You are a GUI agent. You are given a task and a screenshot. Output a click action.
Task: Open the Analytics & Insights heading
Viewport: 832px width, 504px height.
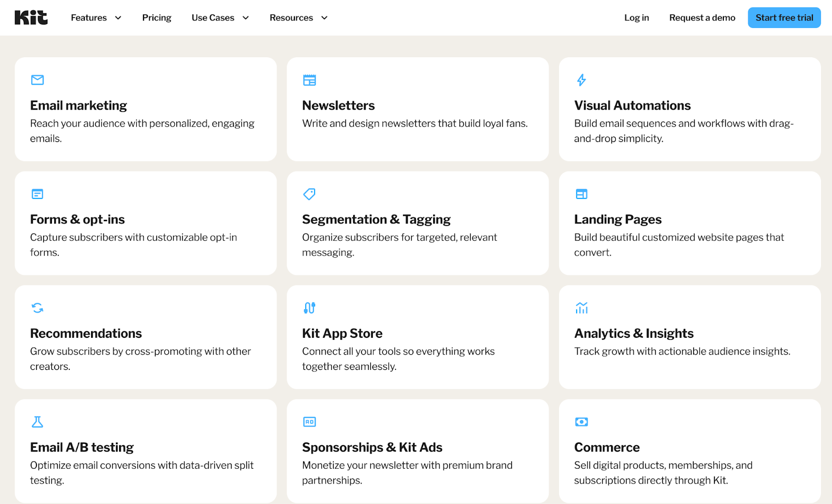634,333
